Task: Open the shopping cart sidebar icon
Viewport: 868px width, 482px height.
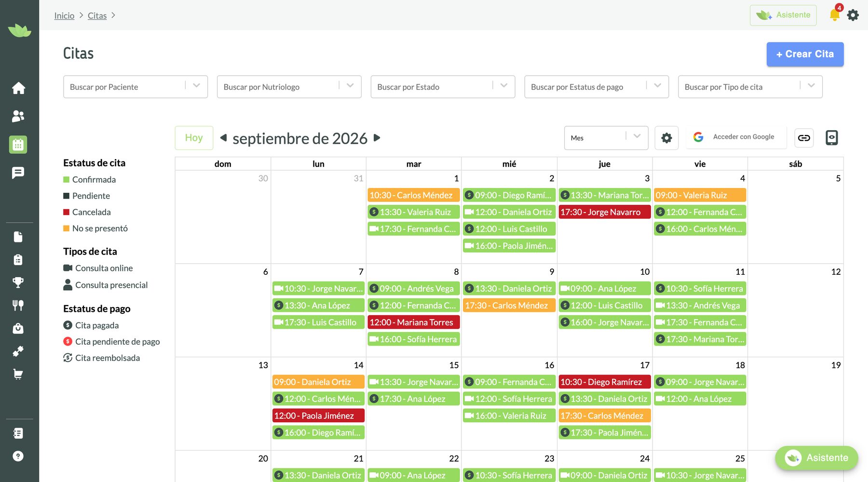Action: 18,374
